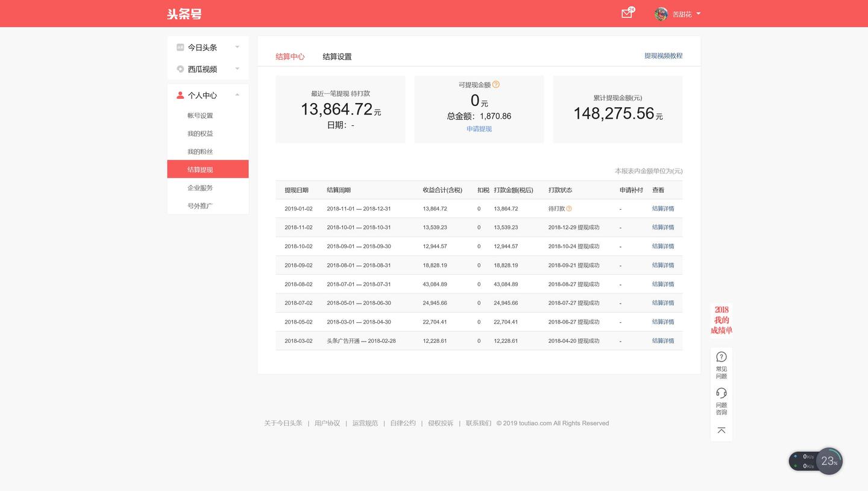The height and width of the screenshot is (491, 868).
Task: Click the 申请提现 link
Action: point(479,129)
